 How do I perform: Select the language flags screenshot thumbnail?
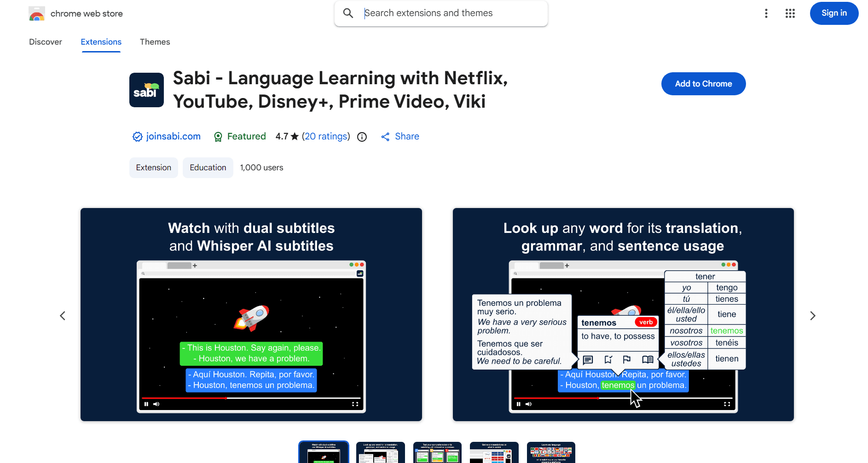[551, 453]
